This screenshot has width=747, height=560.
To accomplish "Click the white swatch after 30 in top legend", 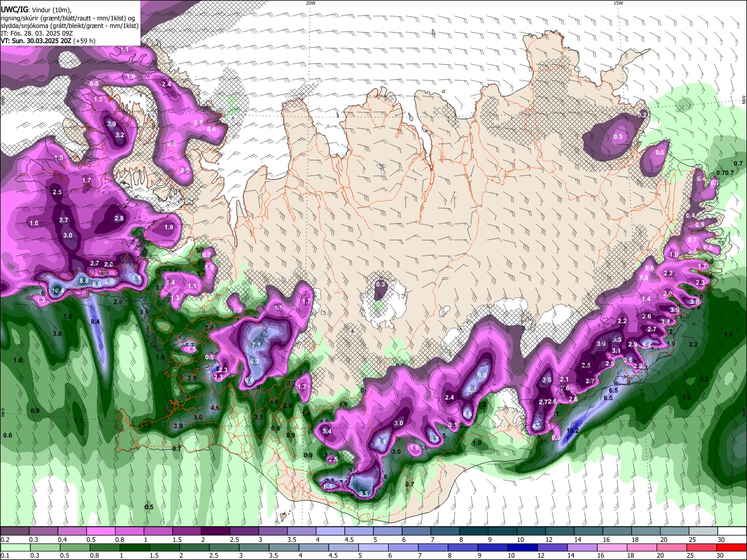I will click(732, 531).
